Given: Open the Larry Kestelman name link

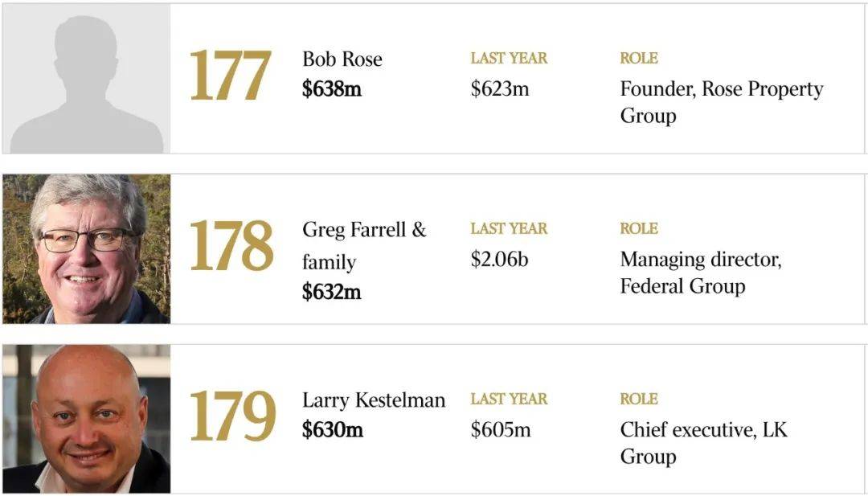Looking at the screenshot, I should point(374,400).
